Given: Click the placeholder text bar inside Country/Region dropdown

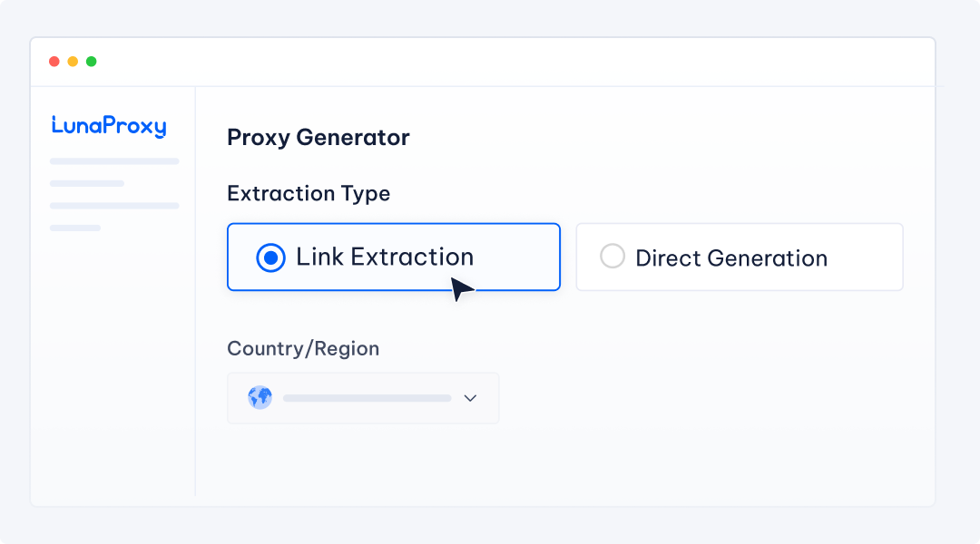Looking at the screenshot, I should [367, 398].
